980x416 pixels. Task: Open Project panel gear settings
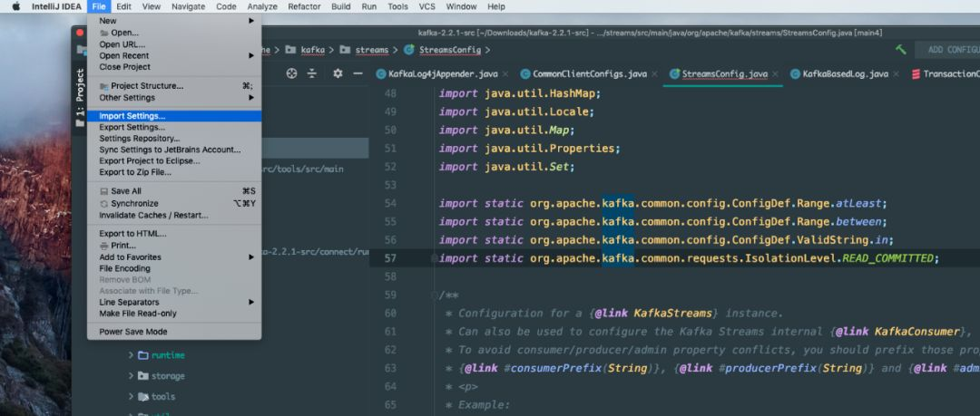pos(338,73)
